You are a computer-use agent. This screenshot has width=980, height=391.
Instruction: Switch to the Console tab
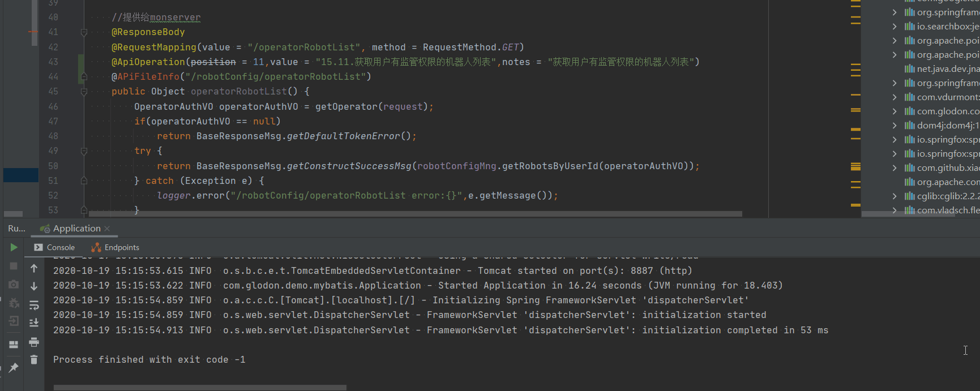pos(54,247)
